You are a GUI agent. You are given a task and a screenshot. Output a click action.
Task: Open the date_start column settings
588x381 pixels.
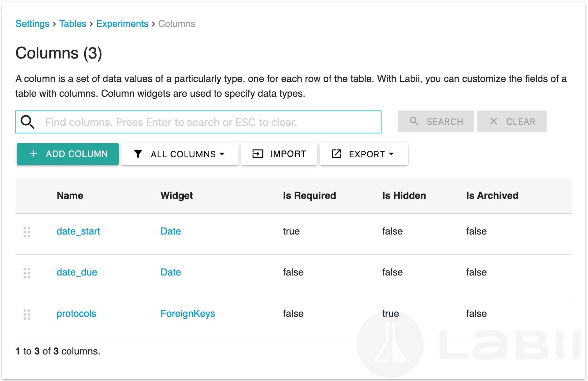point(78,231)
